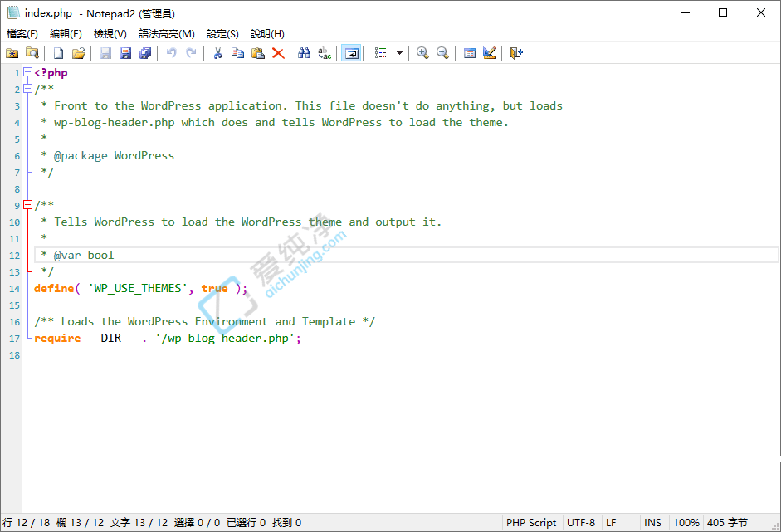This screenshot has height=532, width=781.
Task: Open the dropdown arrow next to scheme icon
Action: click(399, 53)
